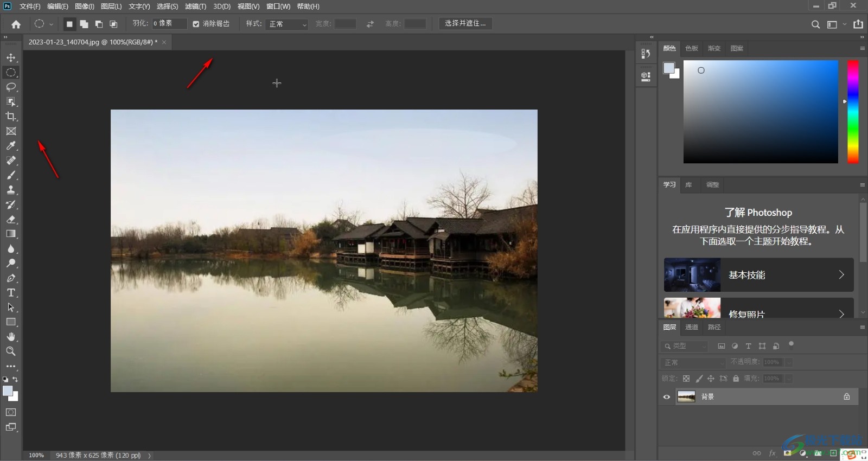Select the Spot Healing Brush tool

[x=11, y=161]
